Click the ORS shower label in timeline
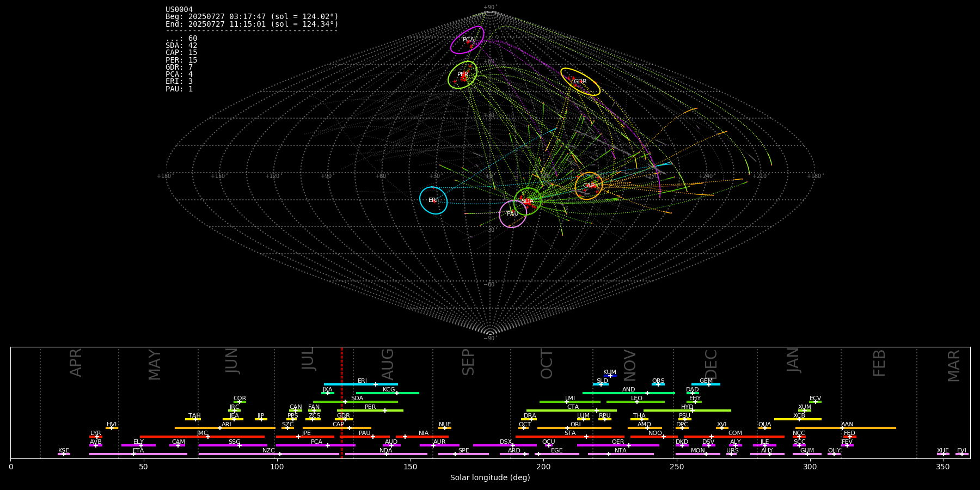The height and width of the screenshot is (490, 980). click(658, 381)
